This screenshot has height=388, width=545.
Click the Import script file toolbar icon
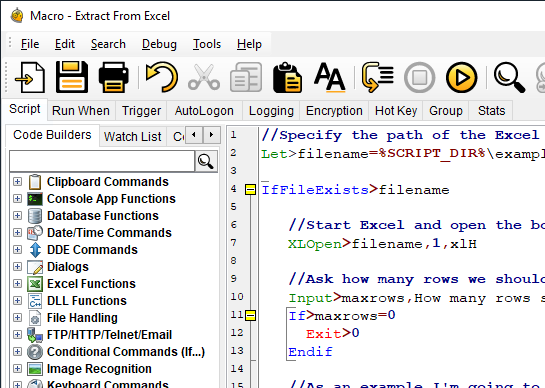[x=30, y=77]
